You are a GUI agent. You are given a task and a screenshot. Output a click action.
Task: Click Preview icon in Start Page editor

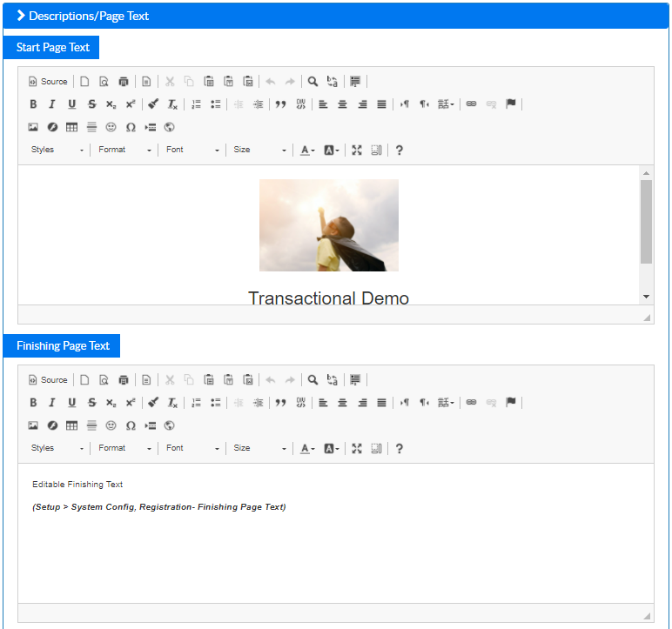pyautogui.click(x=104, y=82)
